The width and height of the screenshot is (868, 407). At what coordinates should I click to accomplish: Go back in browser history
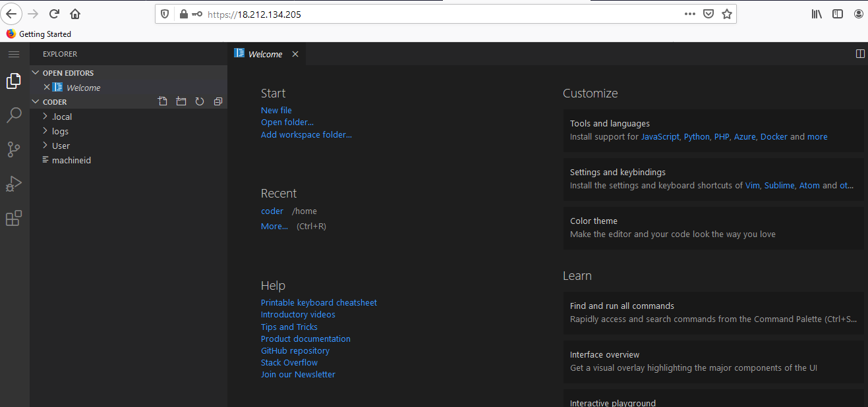pos(11,13)
